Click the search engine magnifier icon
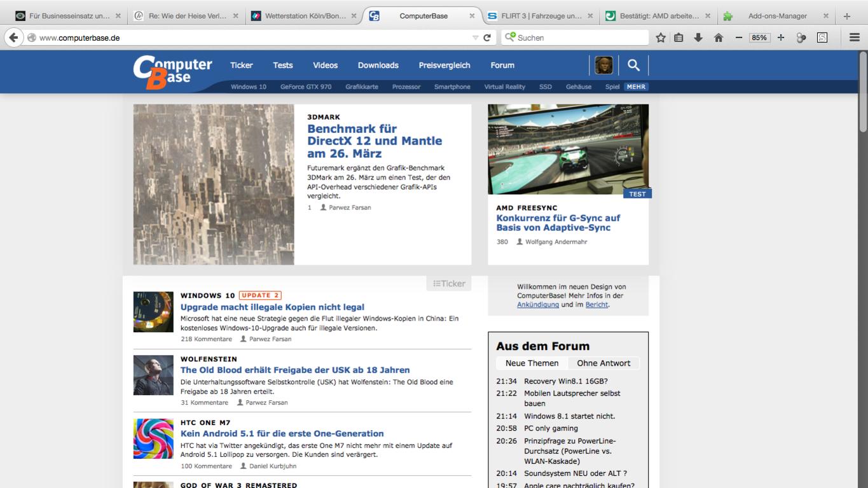This screenshot has width=868, height=488. (x=510, y=37)
